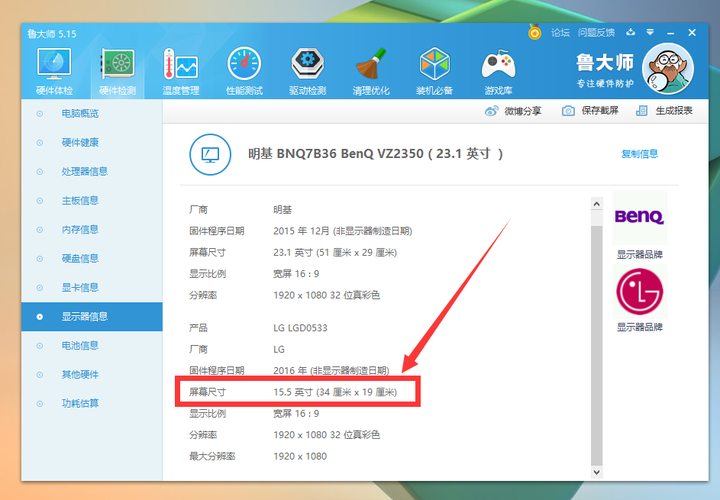
Task: Select 处理器信息 in sidebar
Action: [x=92, y=171]
